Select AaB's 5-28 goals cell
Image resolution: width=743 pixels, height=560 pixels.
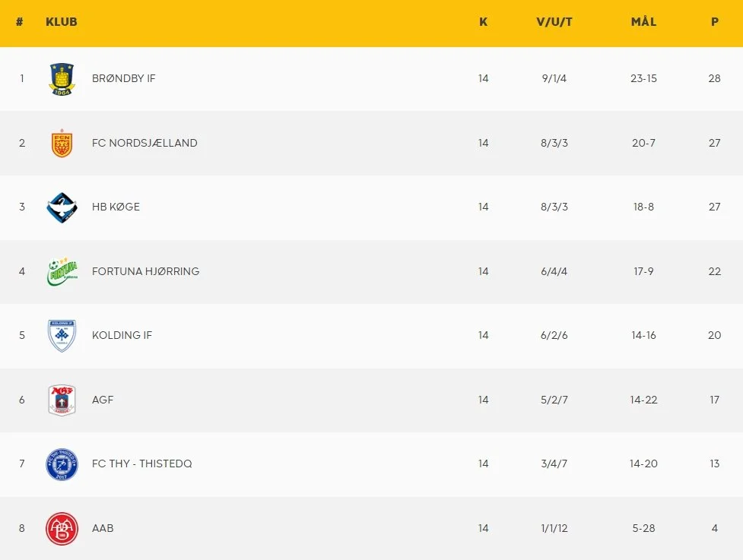pyautogui.click(x=643, y=528)
